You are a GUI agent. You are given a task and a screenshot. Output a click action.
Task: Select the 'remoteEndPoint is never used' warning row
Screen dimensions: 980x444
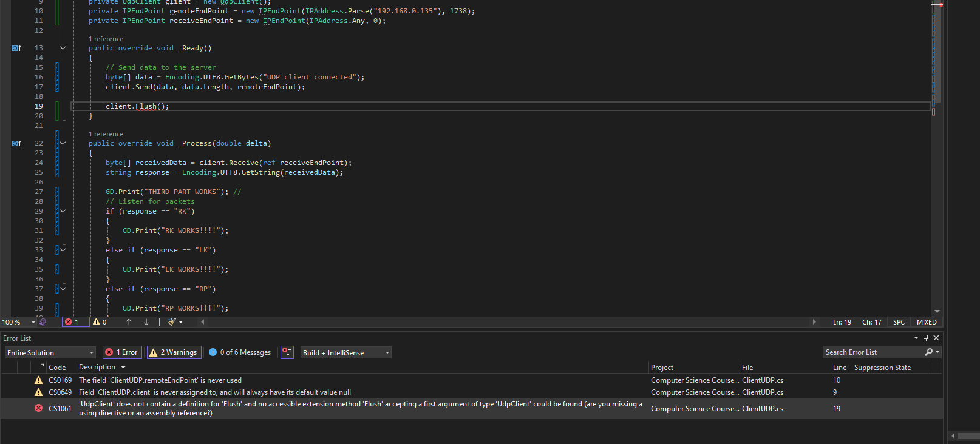471,380
